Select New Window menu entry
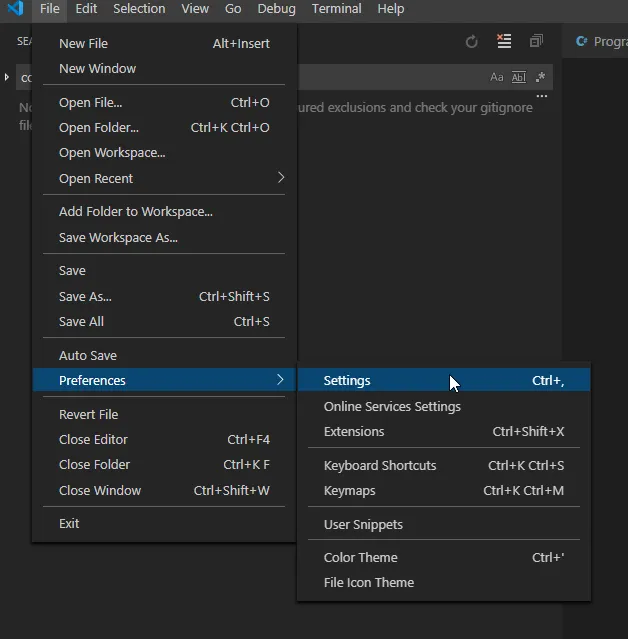The height and width of the screenshot is (639, 628). tap(164, 68)
